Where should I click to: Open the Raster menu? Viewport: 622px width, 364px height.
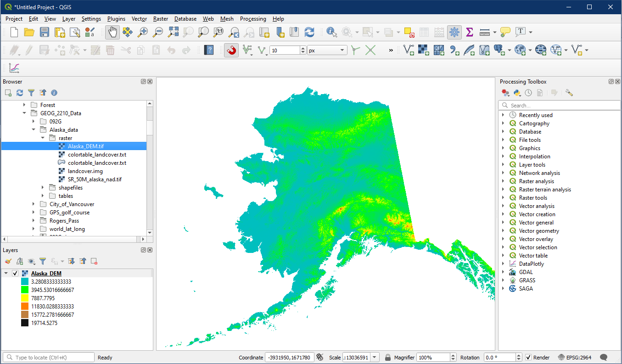(x=161, y=19)
